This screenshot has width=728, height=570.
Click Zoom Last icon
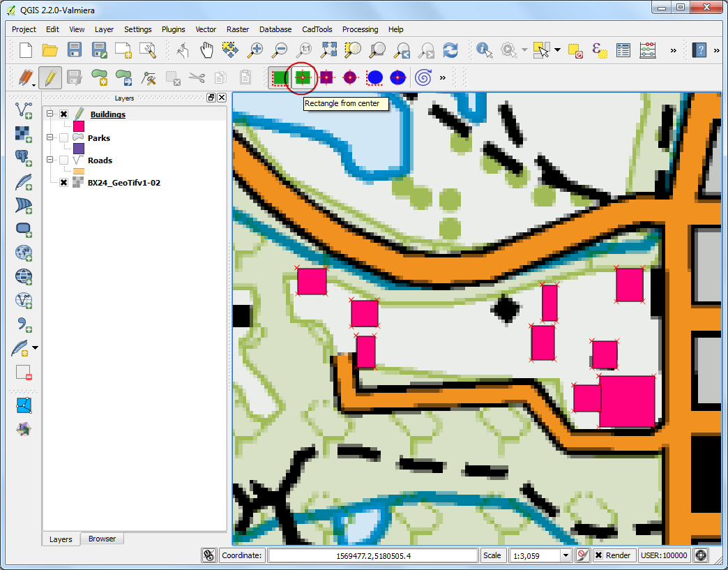point(402,50)
